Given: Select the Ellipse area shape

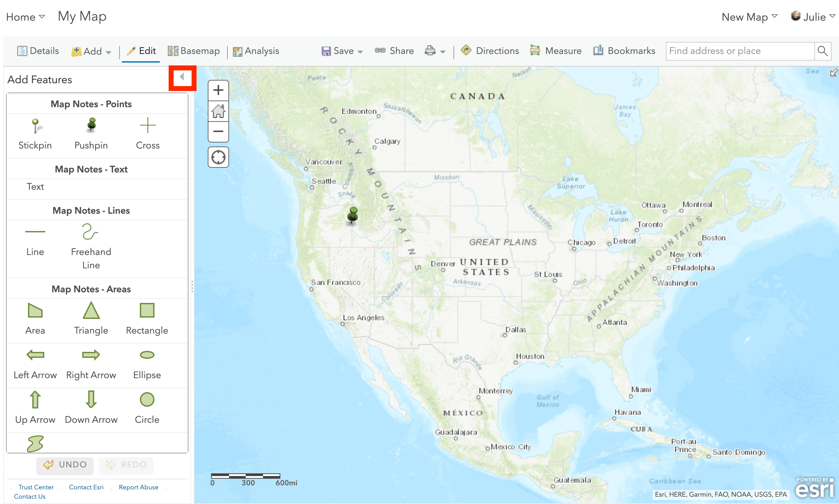Looking at the screenshot, I should pyautogui.click(x=147, y=363).
